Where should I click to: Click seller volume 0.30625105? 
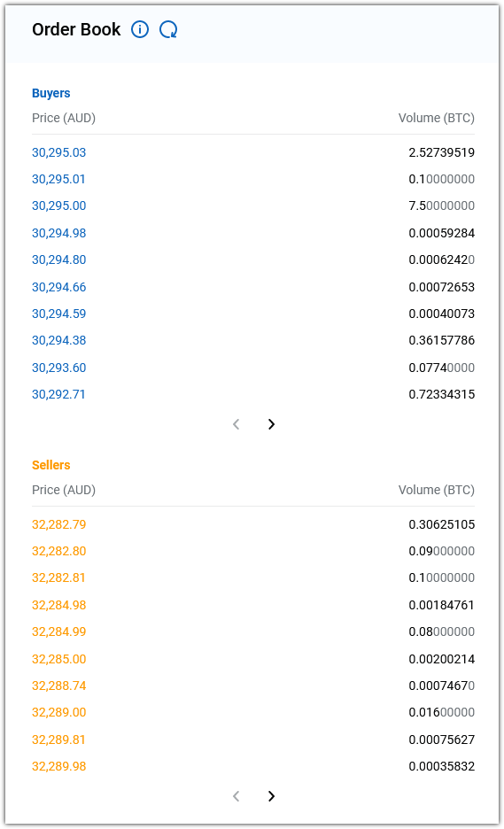point(442,524)
